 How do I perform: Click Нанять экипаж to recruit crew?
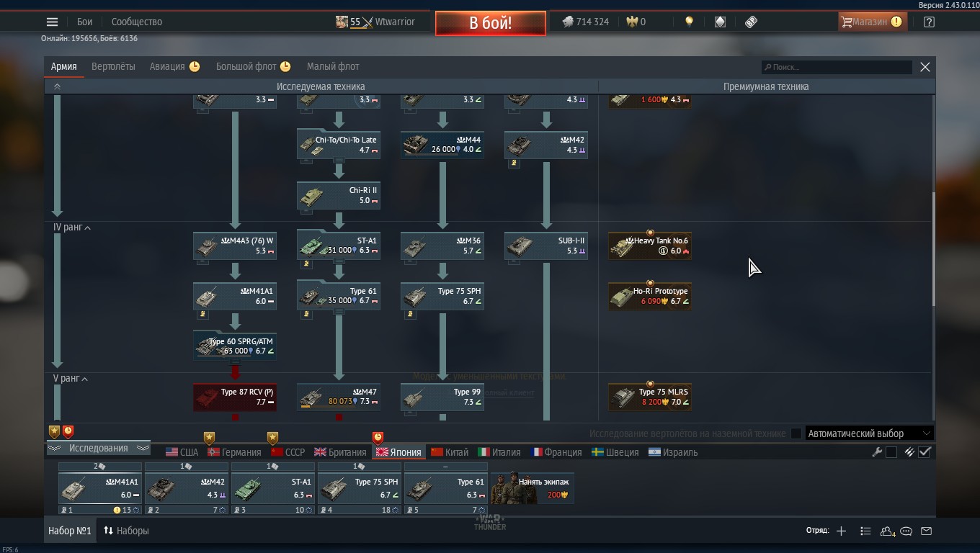[533, 488]
